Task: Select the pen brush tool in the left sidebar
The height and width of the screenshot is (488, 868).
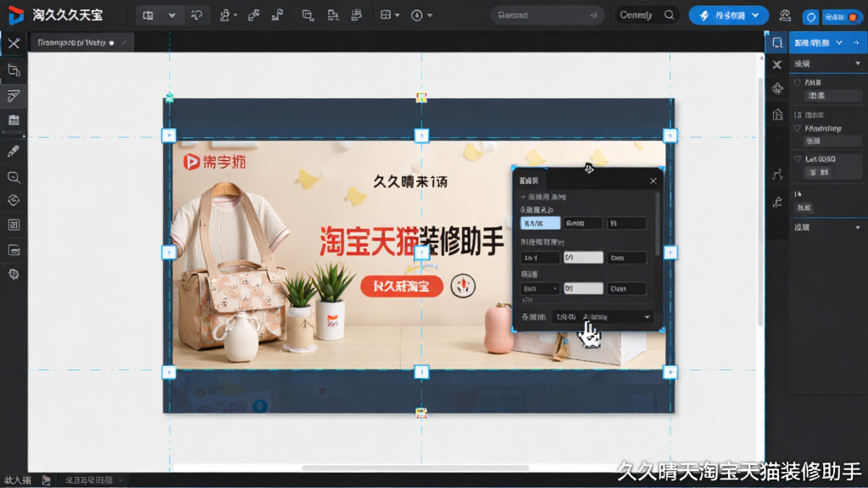Action: tap(14, 151)
